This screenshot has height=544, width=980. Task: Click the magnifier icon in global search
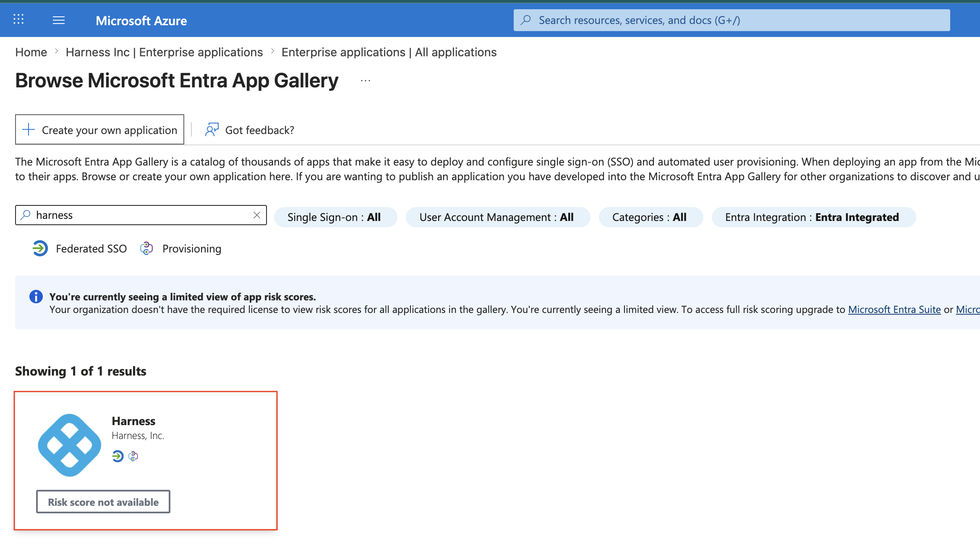pos(525,20)
